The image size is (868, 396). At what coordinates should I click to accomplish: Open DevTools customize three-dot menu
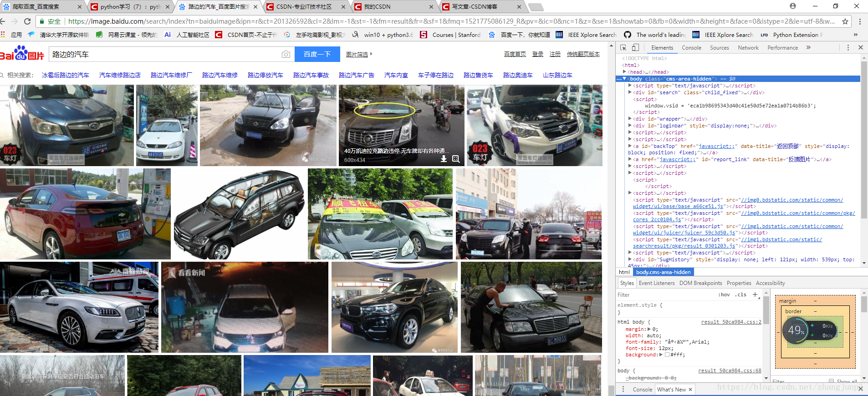tap(848, 47)
